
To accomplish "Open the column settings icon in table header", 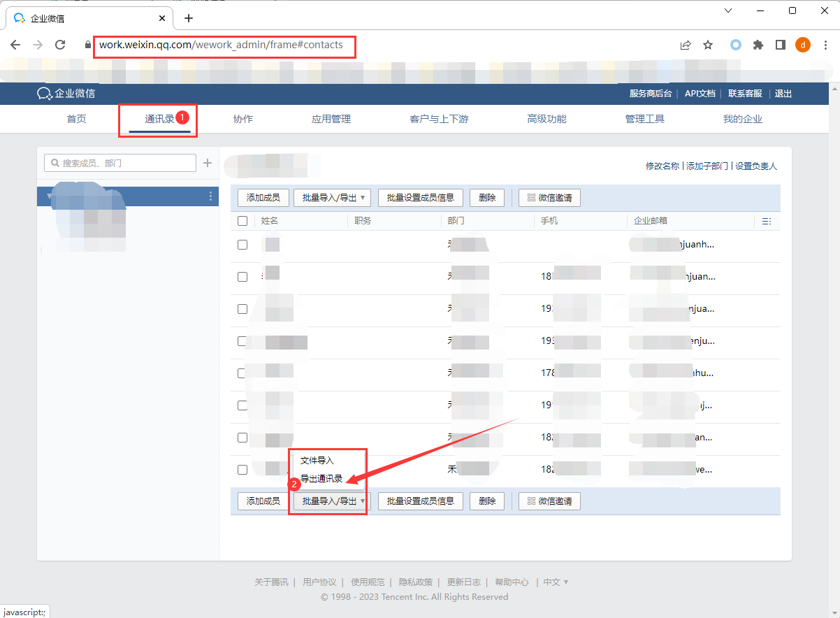I will pyautogui.click(x=767, y=221).
